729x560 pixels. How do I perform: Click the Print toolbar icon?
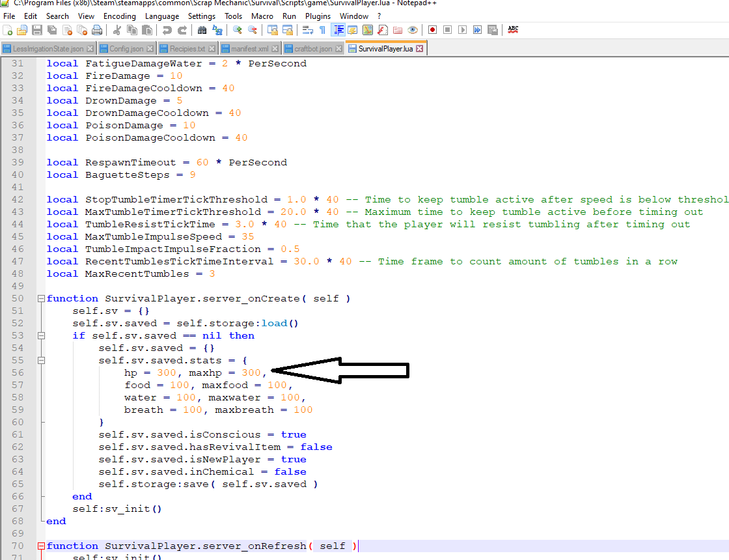click(x=97, y=30)
